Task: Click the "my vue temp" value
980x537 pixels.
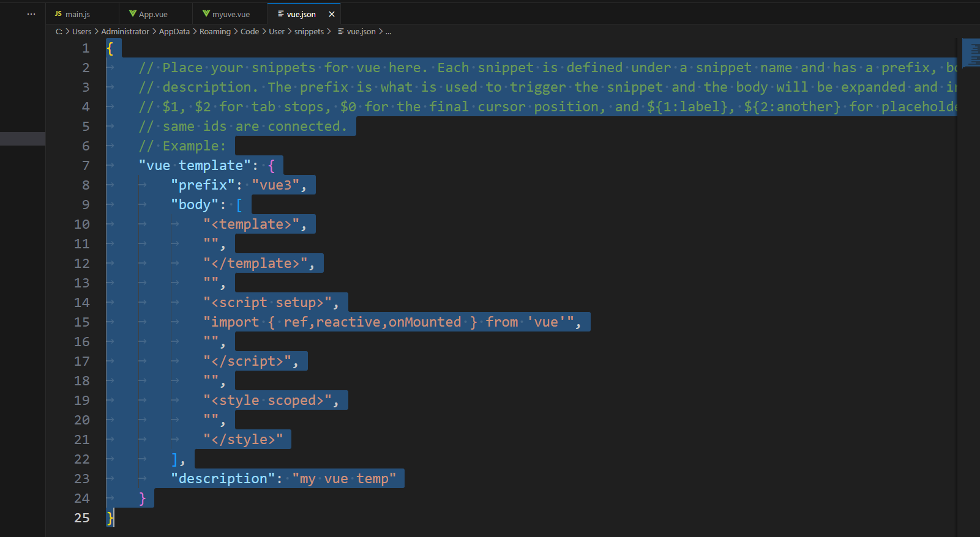Action: 344,479
